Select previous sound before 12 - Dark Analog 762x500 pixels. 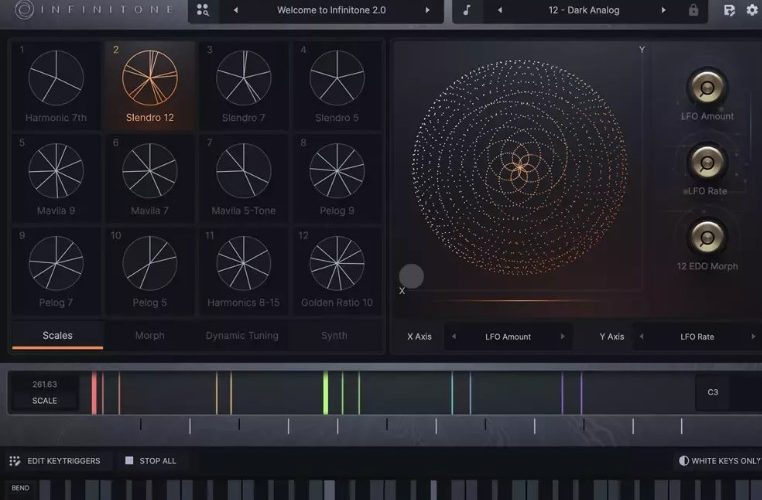(500, 10)
